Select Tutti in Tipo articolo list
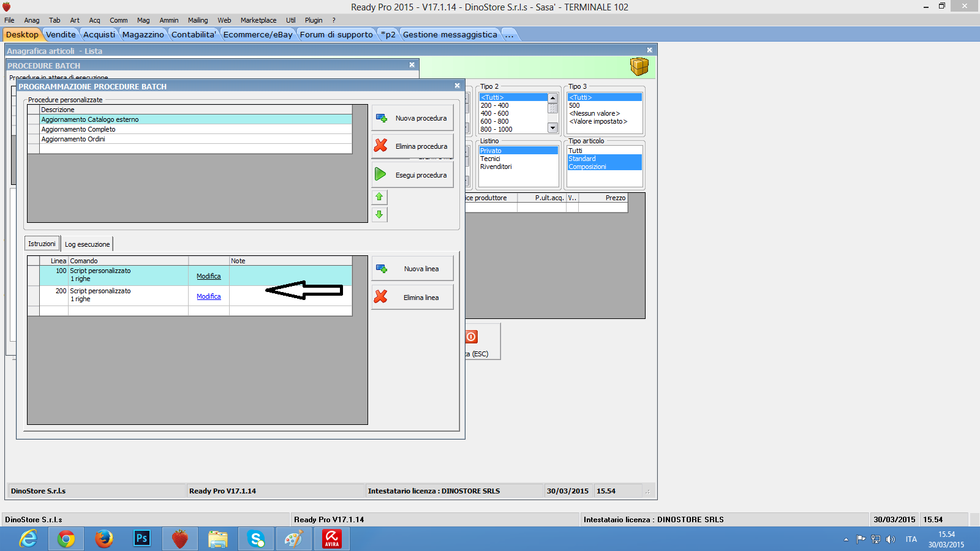Image resolution: width=980 pixels, height=551 pixels. pyautogui.click(x=605, y=151)
